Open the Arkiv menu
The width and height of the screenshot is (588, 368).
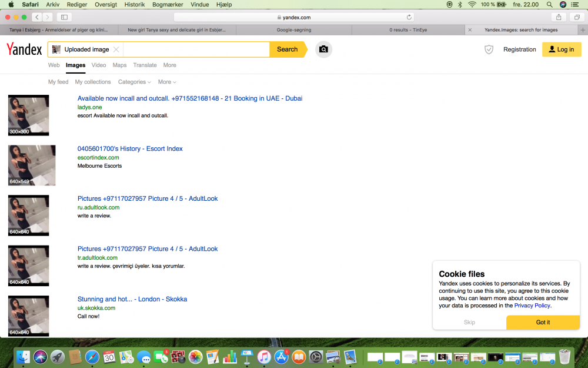click(x=52, y=5)
